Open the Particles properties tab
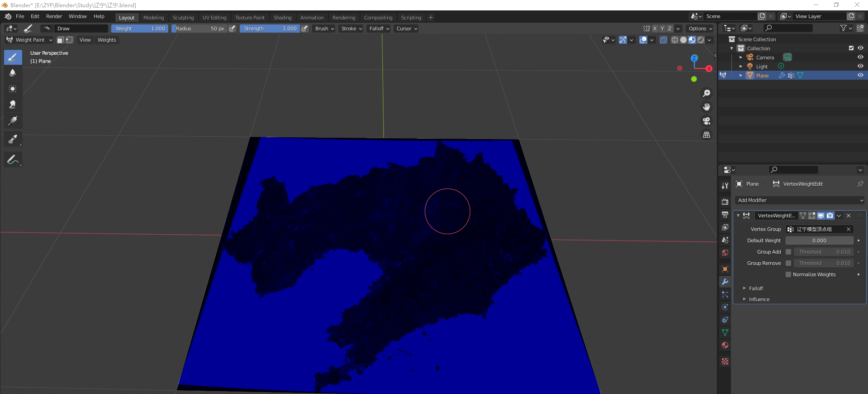Viewport: 868px width, 394px height. 725,294
